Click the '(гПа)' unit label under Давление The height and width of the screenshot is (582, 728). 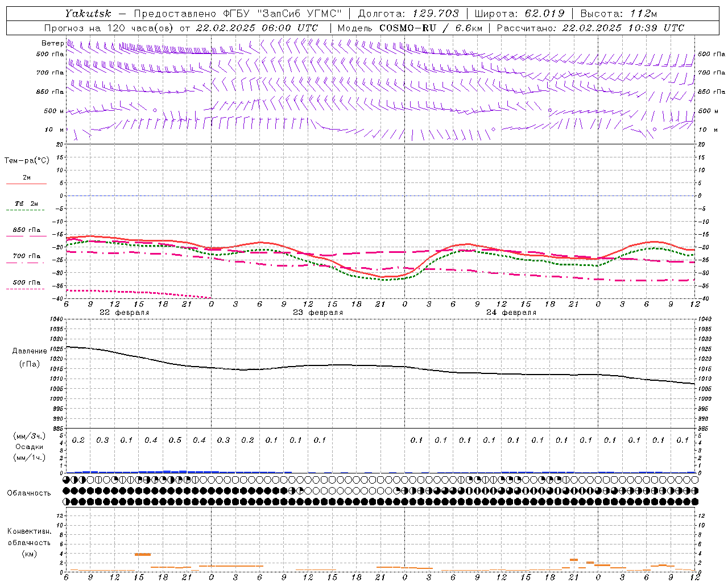(30, 364)
